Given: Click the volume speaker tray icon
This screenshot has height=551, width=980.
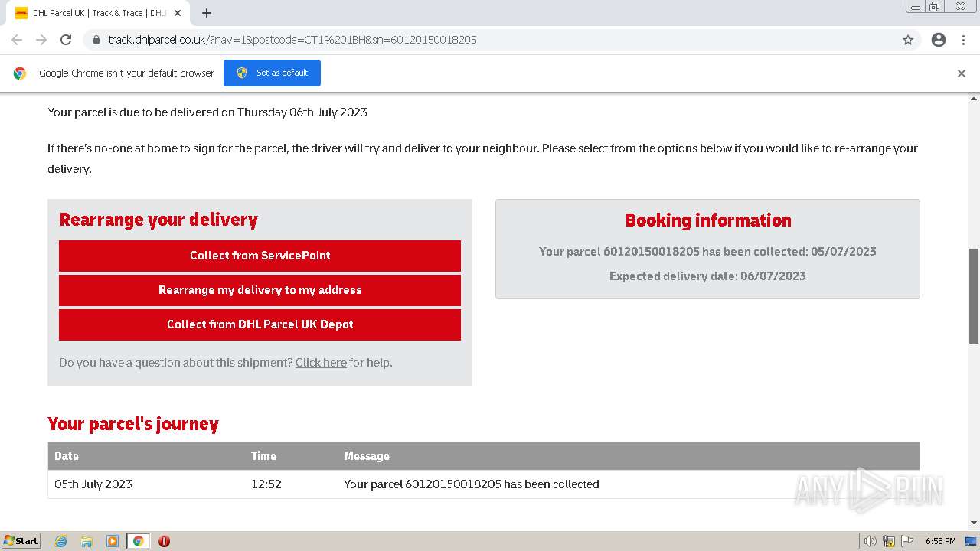Looking at the screenshot, I should click(x=870, y=541).
